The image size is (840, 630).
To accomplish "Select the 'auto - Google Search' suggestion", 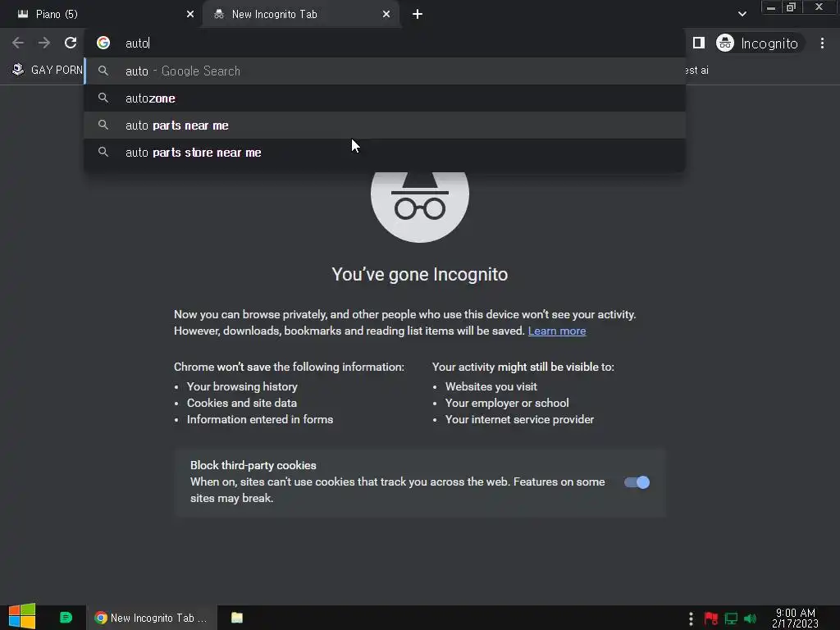I will point(385,71).
